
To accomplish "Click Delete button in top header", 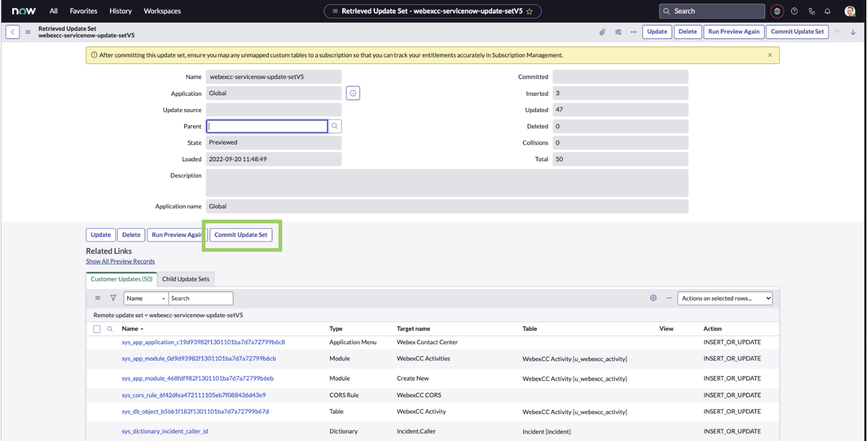I will tap(687, 32).
